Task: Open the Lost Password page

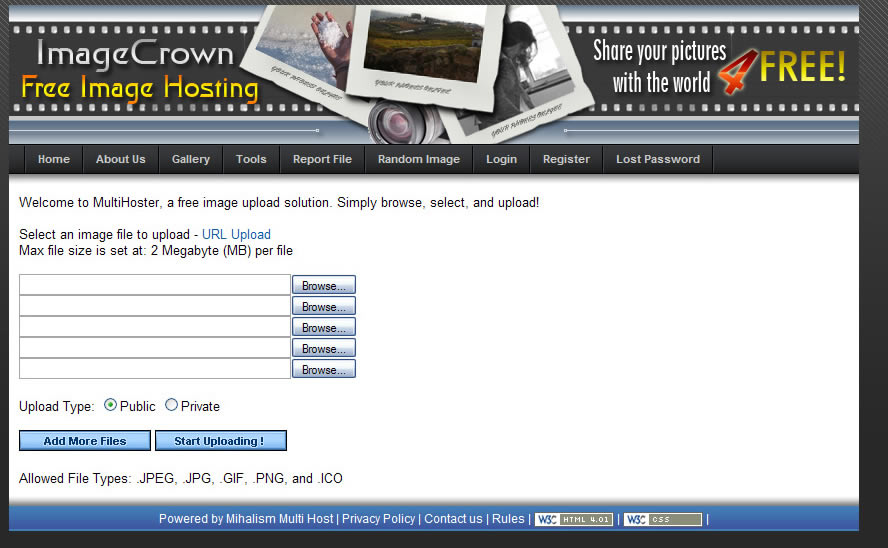Action: point(658,159)
